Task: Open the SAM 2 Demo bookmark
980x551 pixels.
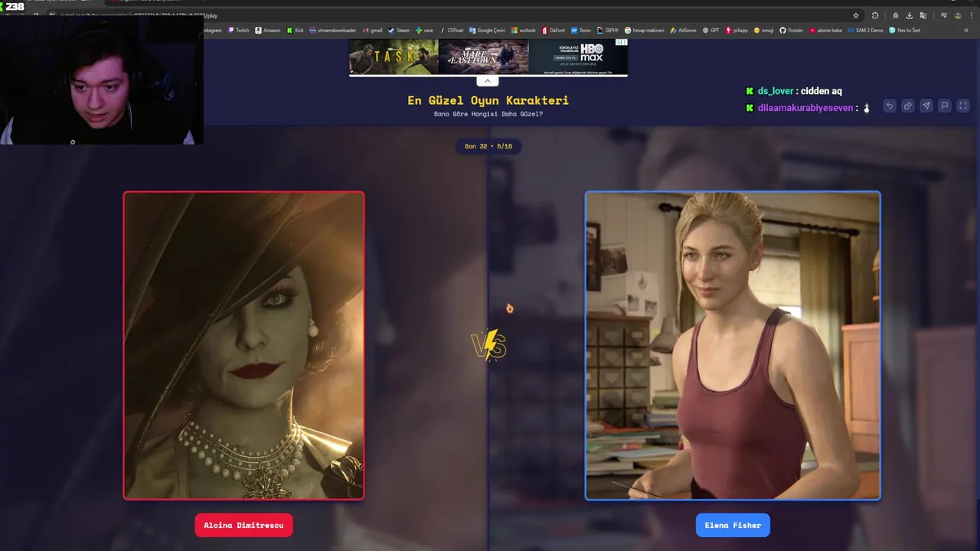Action: pyautogui.click(x=865, y=31)
